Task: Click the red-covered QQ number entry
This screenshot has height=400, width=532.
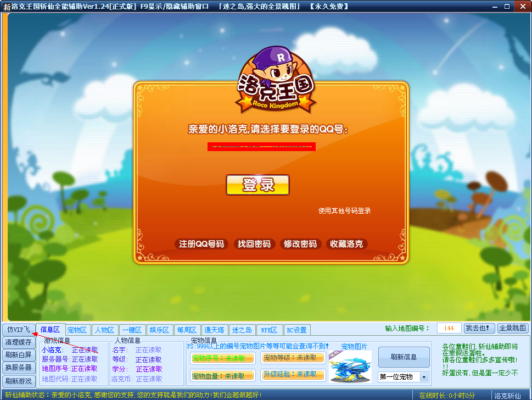Action: coord(261,147)
